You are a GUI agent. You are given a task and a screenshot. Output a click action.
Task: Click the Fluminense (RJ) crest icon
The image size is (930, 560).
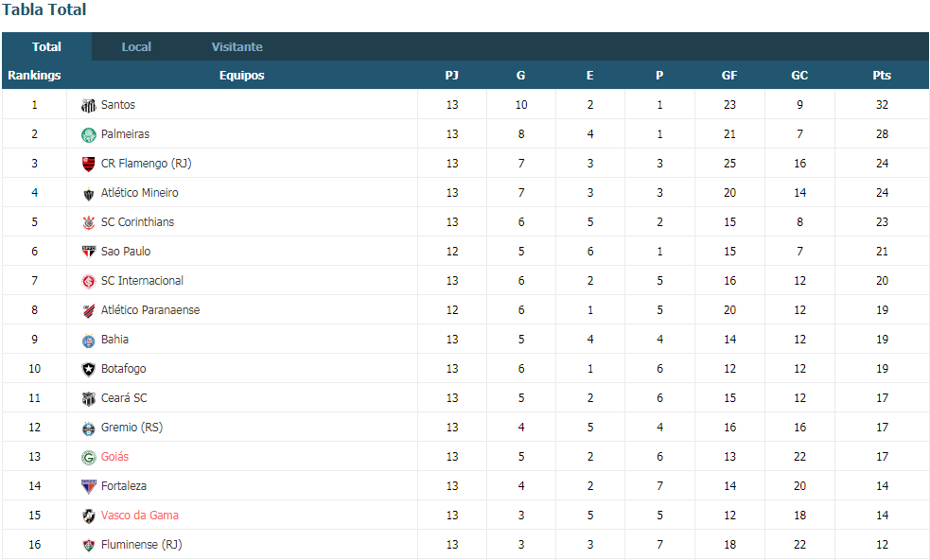tap(88, 546)
